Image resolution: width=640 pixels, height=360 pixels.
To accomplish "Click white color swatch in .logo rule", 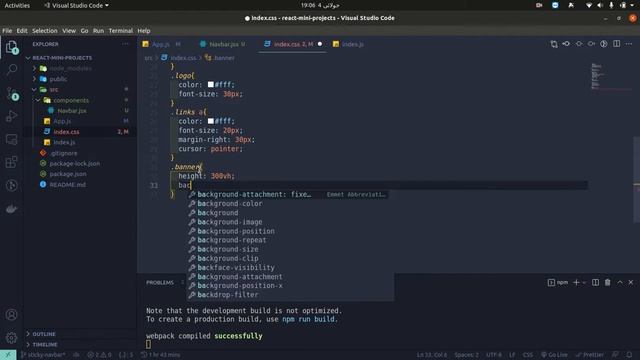I will pos(211,84).
